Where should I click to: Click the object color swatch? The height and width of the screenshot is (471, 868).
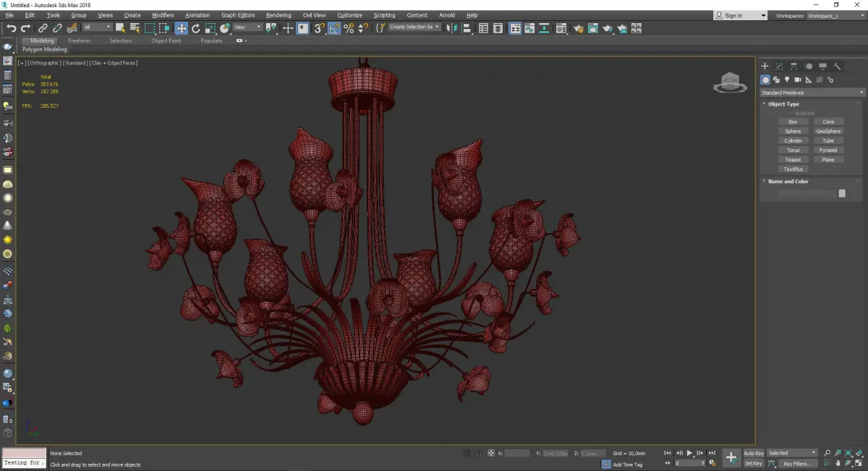842,193
